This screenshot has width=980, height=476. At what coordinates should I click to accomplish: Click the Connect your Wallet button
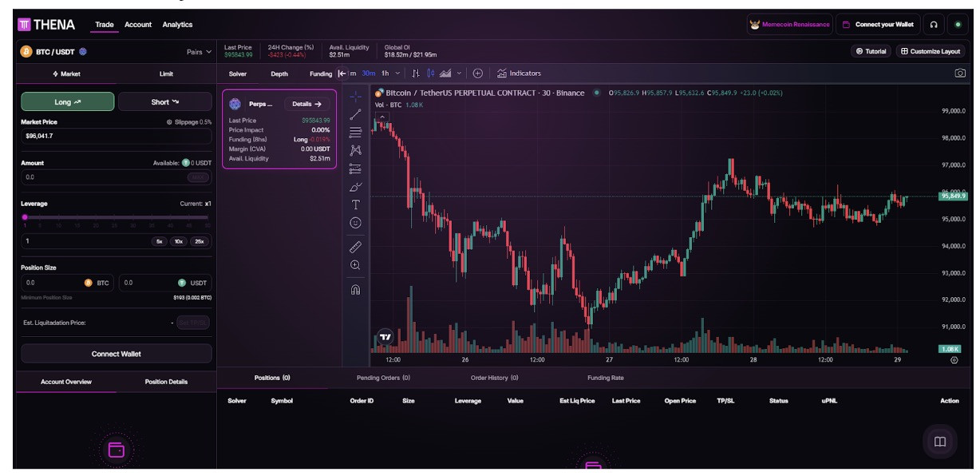click(x=879, y=25)
